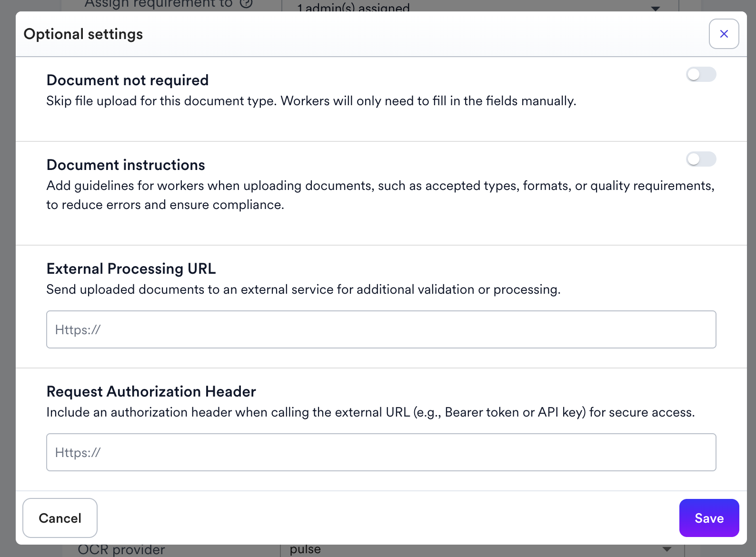Click 'Send uploaded documents' description text
The image size is (756, 557).
(303, 289)
